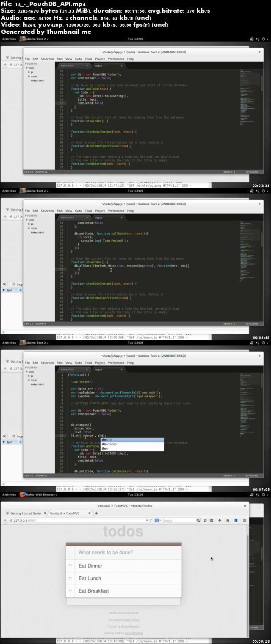The width and height of the screenshot is (271, 644).
Task: Click Activities in the 13:16 frame top bar
Action: [9, 495]
